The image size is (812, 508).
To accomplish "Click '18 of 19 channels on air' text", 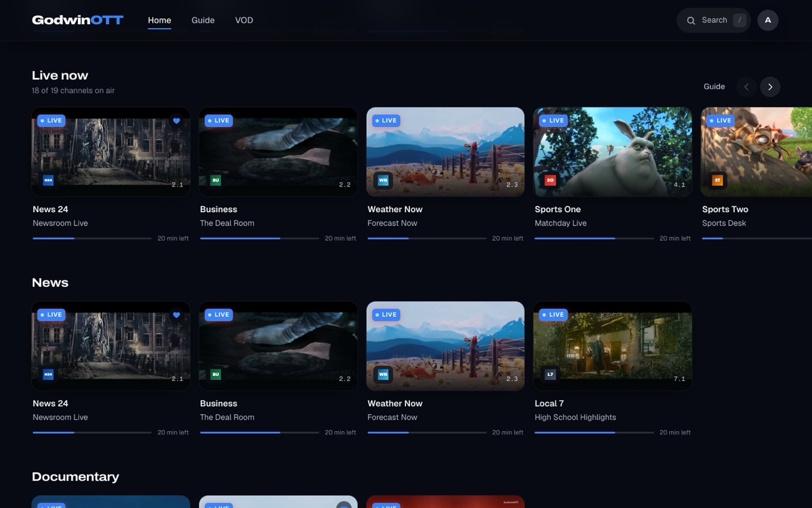I will pos(73,91).
